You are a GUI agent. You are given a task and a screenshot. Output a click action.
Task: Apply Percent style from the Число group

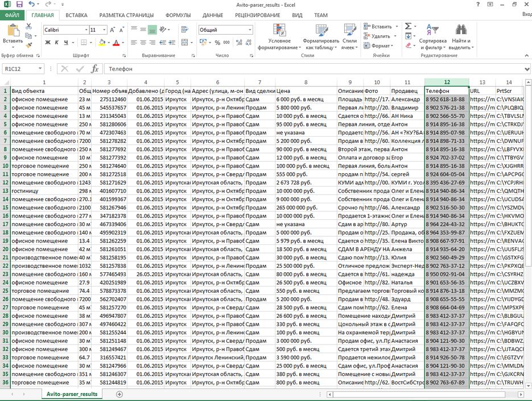(x=217, y=42)
